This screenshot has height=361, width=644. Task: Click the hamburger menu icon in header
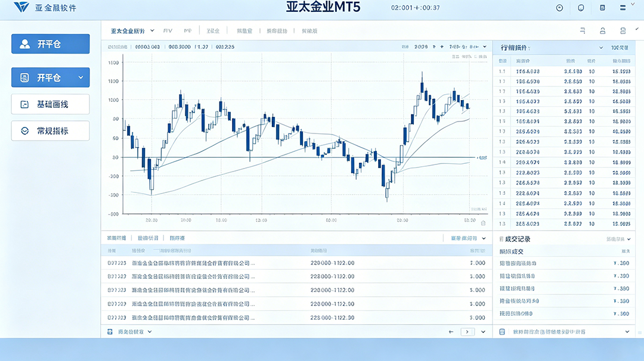pyautogui.click(x=623, y=8)
